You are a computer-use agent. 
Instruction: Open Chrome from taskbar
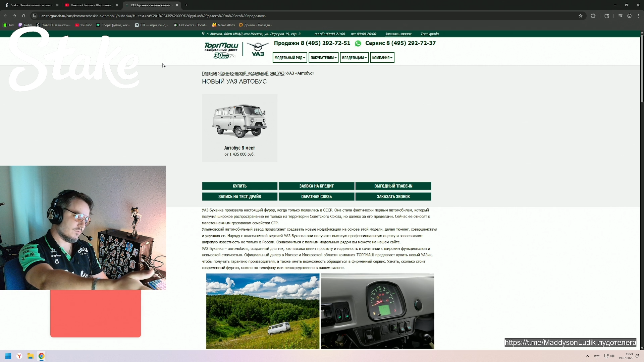pos(41,356)
